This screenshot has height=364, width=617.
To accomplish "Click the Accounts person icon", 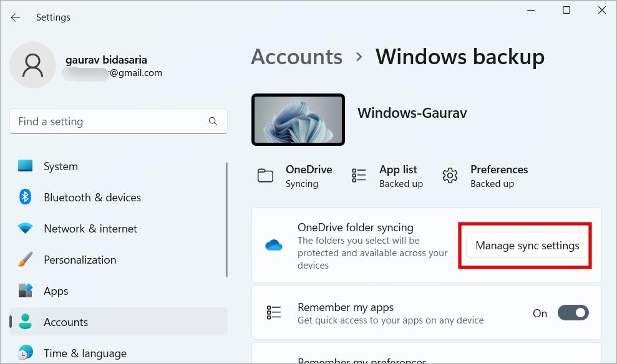I will [x=25, y=322].
